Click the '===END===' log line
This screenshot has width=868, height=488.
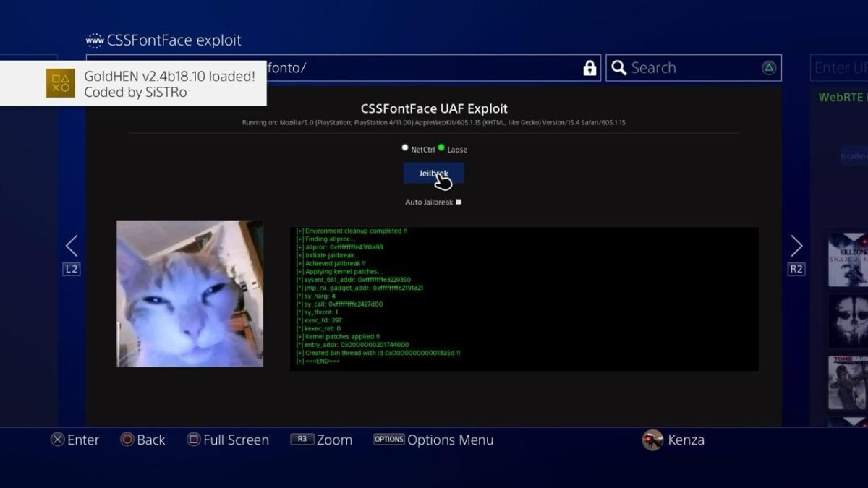[x=318, y=361]
